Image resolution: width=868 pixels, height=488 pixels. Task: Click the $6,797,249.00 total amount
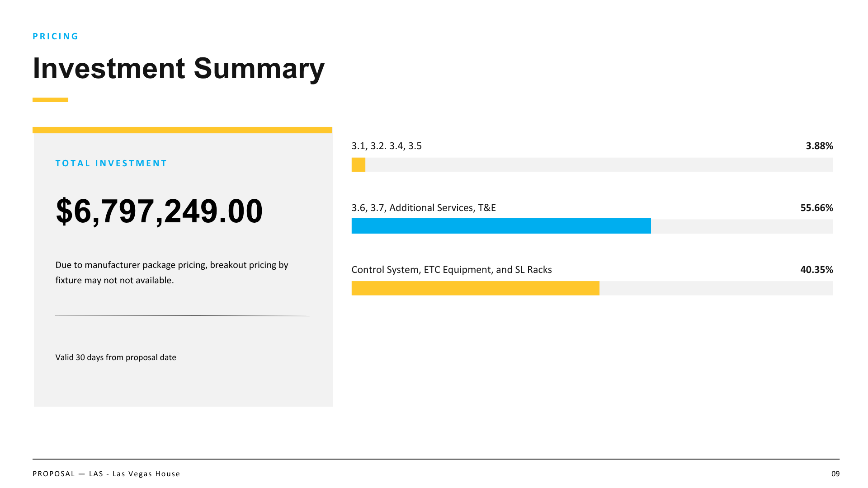tap(159, 211)
